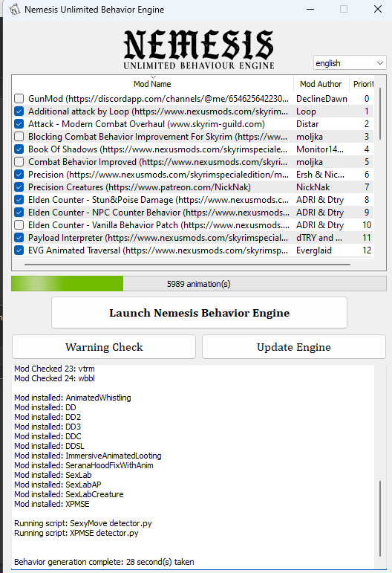Disable the Precision Creatures mod
The width and height of the screenshot is (392, 573).
(19, 187)
